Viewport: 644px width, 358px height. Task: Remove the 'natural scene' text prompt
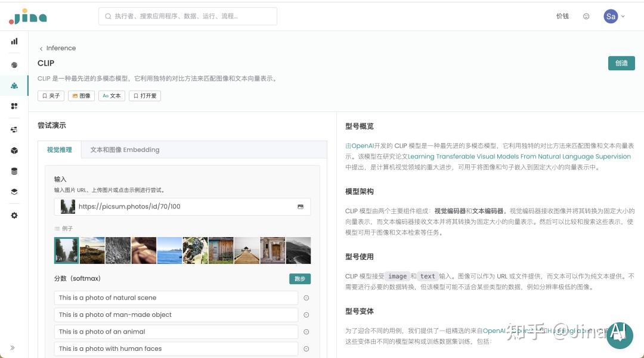[306, 298]
